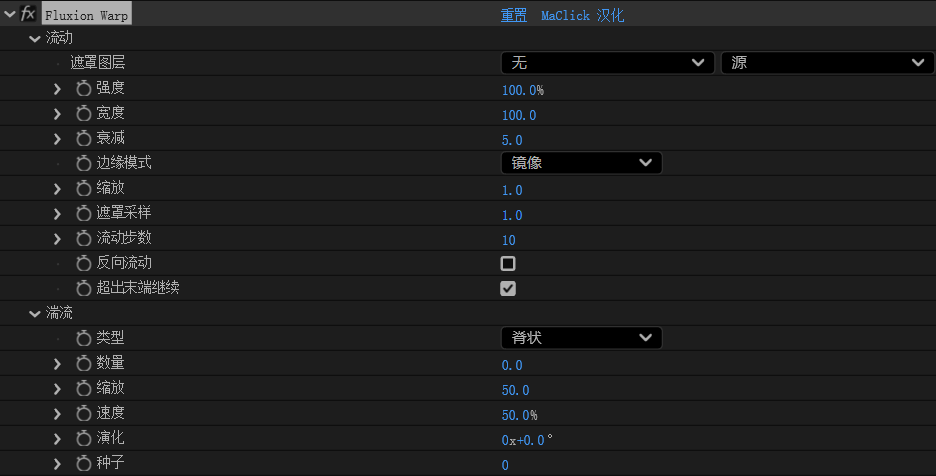This screenshot has height=476, width=936.
Task: Enable the stopwatch for 演化
Action: click(84, 439)
